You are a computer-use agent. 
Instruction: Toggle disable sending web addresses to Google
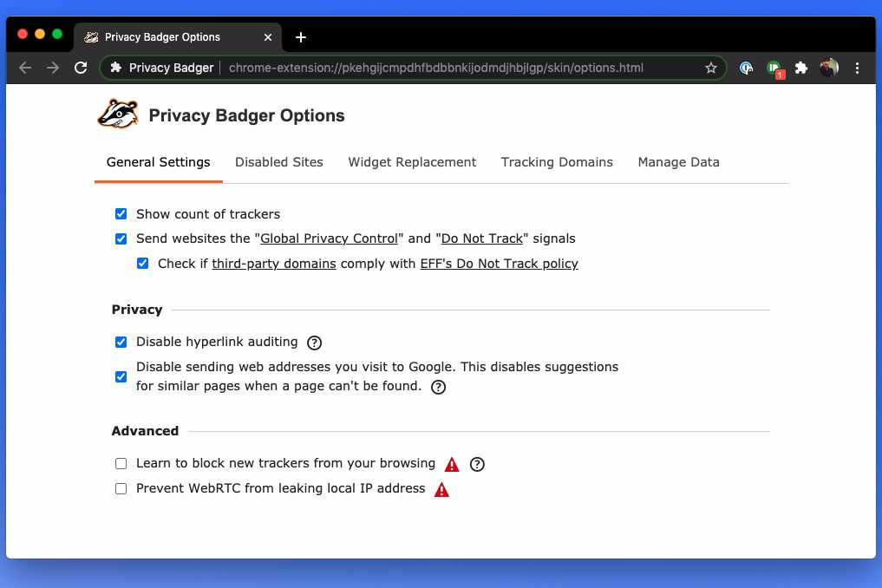coord(121,376)
